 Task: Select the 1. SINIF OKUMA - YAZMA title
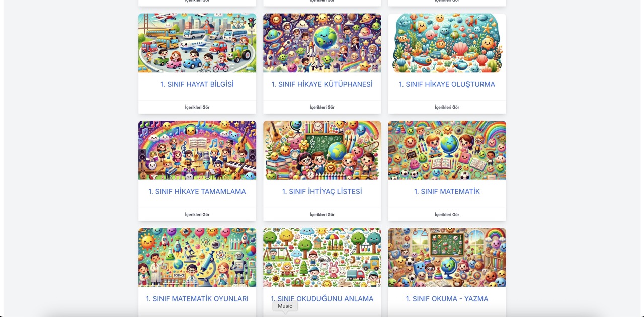click(447, 299)
